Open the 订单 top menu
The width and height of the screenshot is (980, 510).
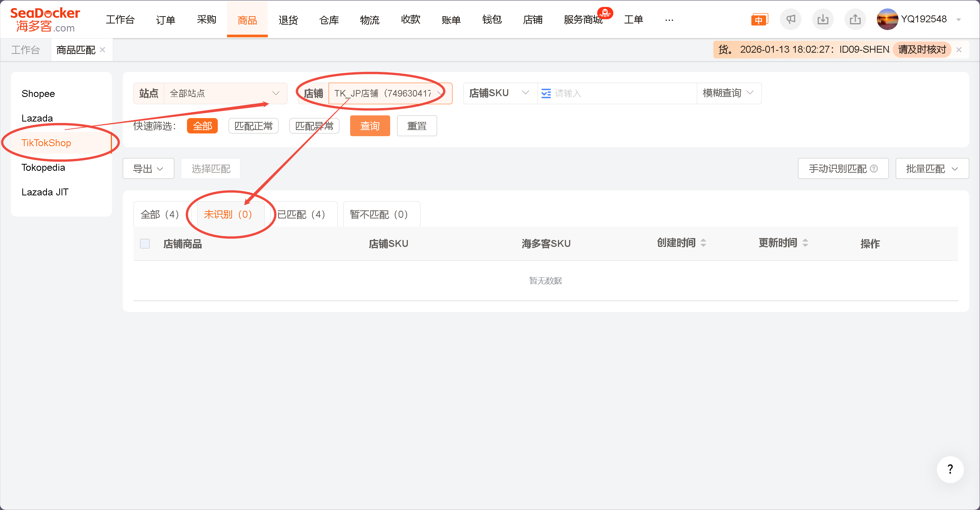click(x=165, y=20)
